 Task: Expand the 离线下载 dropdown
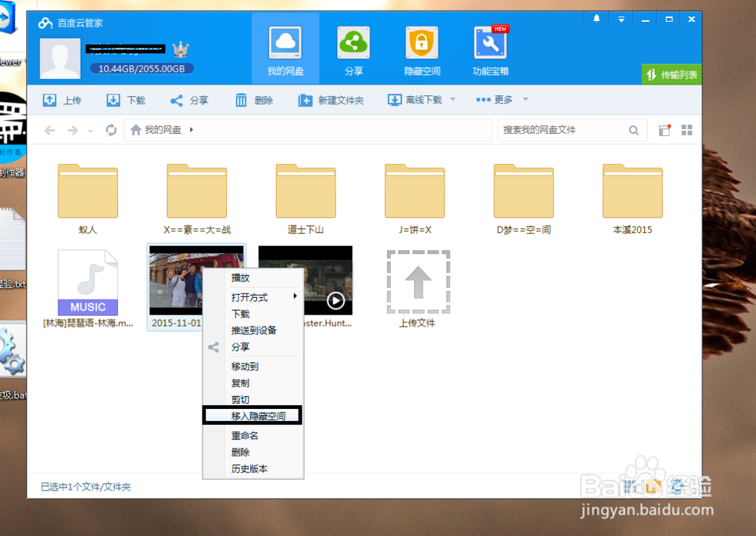point(451,100)
